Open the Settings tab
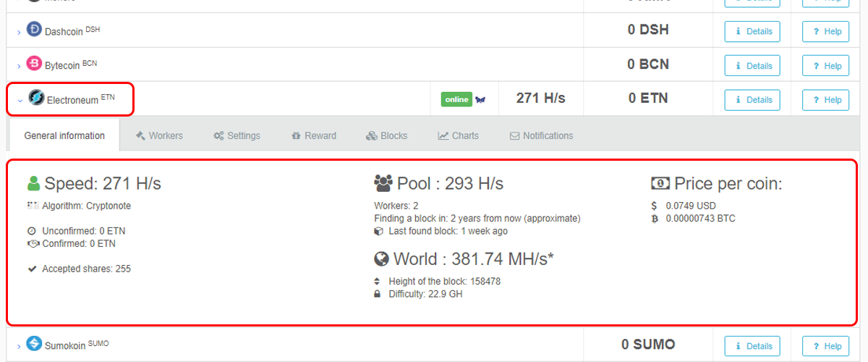This screenshot has height=362, width=868. pos(237,135)
